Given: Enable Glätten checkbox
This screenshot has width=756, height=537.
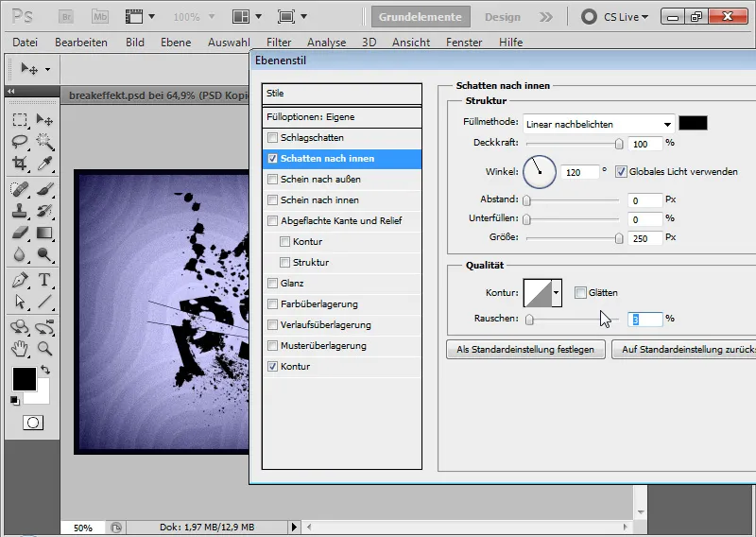Looking at the screenshot, I should tap(580, 292).
